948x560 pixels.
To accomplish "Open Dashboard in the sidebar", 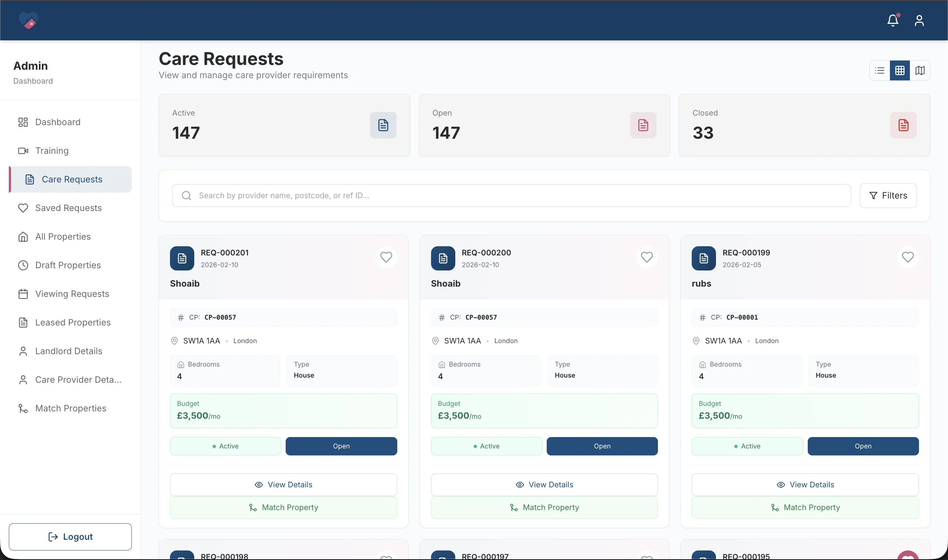I will coord(70,122).
